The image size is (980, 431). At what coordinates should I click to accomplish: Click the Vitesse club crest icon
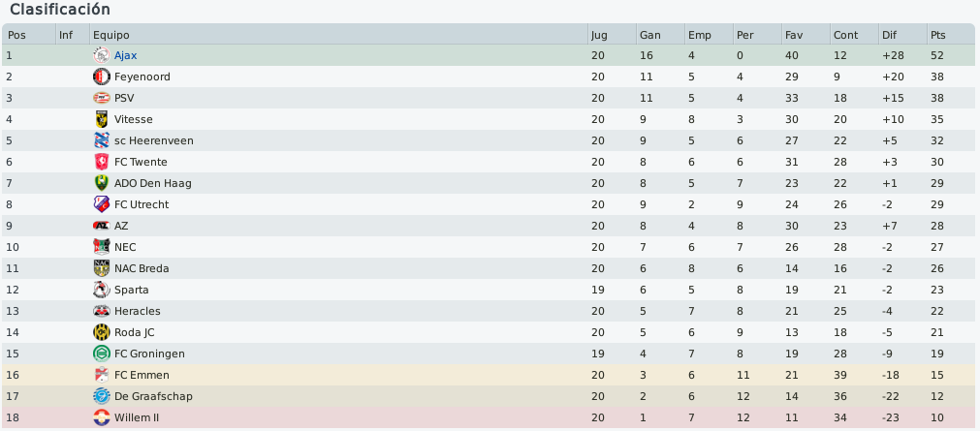(x=101, y=119)
